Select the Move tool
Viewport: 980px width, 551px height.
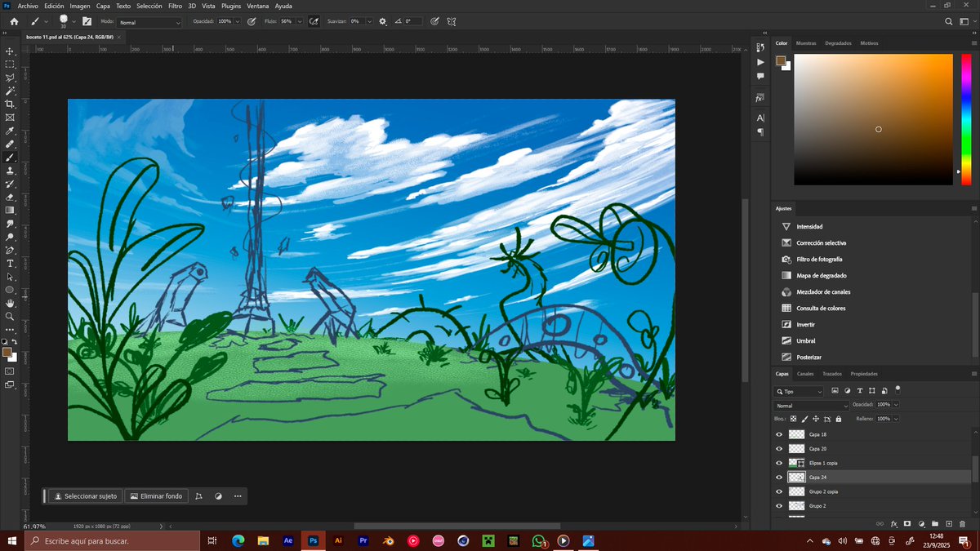click(x=10, y=51)
